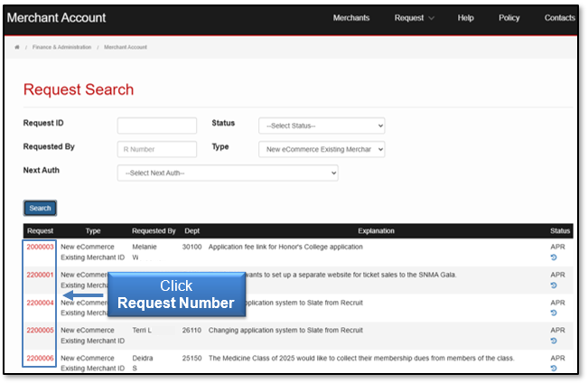This screenshot has height=383, width=588.
Task: Click the Request column header
Action: click(40, 230)
